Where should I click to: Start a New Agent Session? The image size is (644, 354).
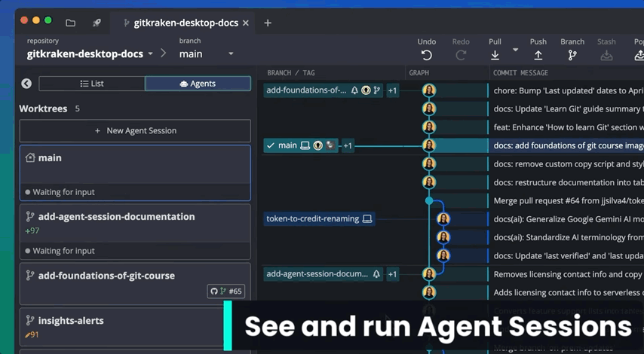tap(135, 131)
